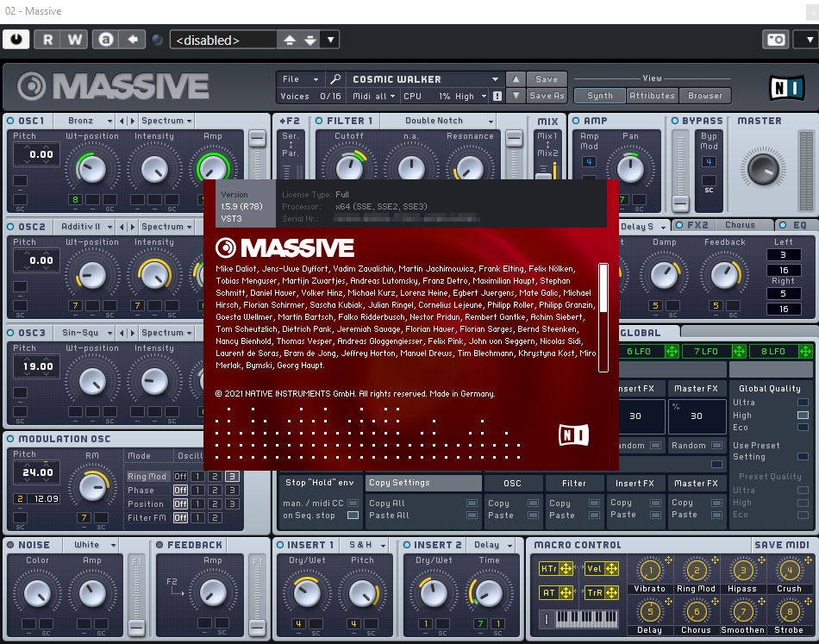Open Midi all channel dropdown
Viewport: 819px width, 644px height.
point(373,96)
